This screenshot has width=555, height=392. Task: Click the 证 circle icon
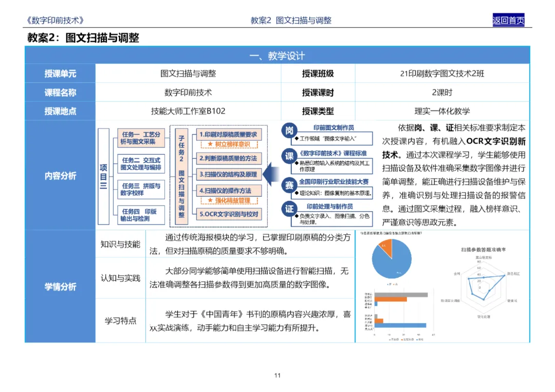pos(289,209)
